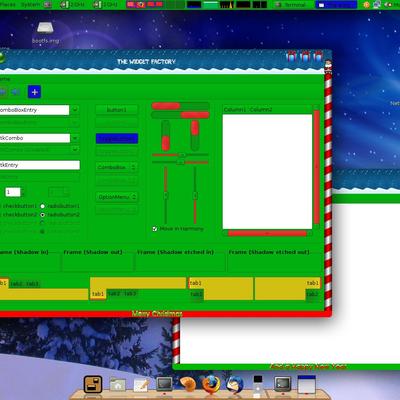This screenshot has width=400, height=400.
Task: Click the tree view vertical red scrollbar
Action: pos(316,167)
